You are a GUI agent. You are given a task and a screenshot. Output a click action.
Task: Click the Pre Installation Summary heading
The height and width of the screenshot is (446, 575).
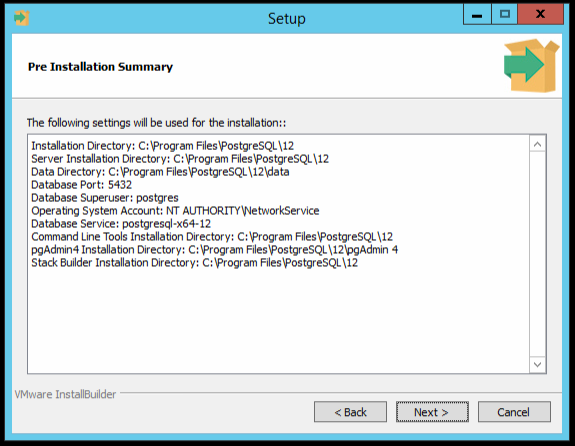100,67
